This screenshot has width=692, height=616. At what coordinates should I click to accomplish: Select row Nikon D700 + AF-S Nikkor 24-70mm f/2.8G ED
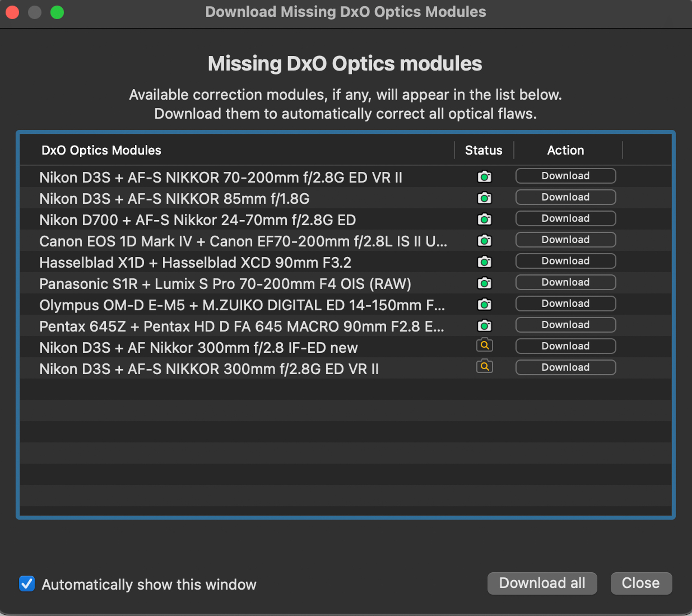point(346,219)
